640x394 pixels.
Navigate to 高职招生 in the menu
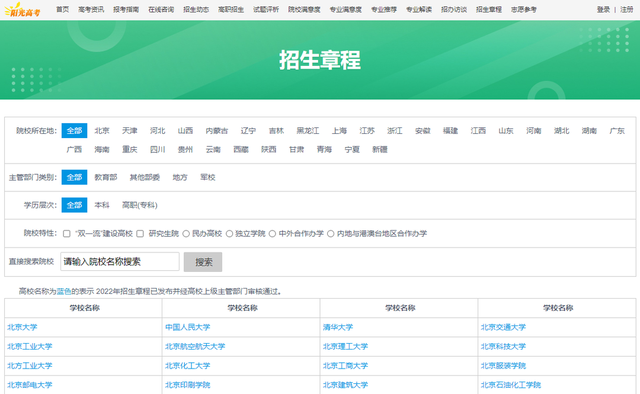231,9
